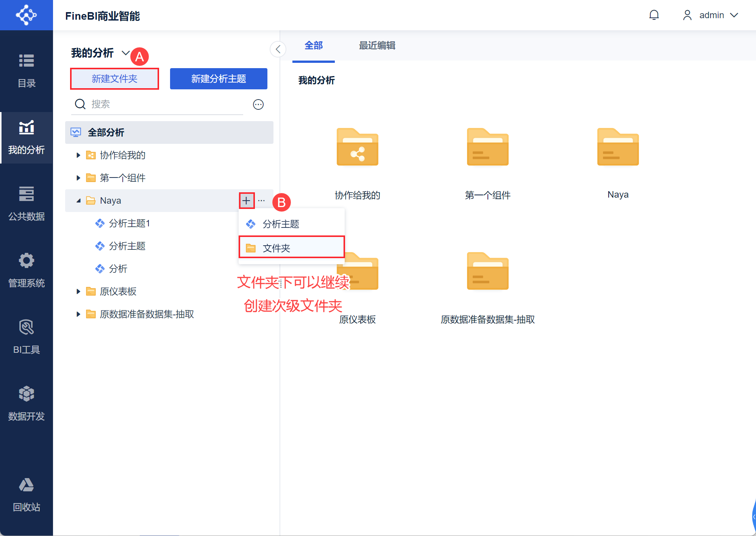Open the 我的分析 title dropdown chevron
Viewport: 756px width, 536px height.
(125, 53)
